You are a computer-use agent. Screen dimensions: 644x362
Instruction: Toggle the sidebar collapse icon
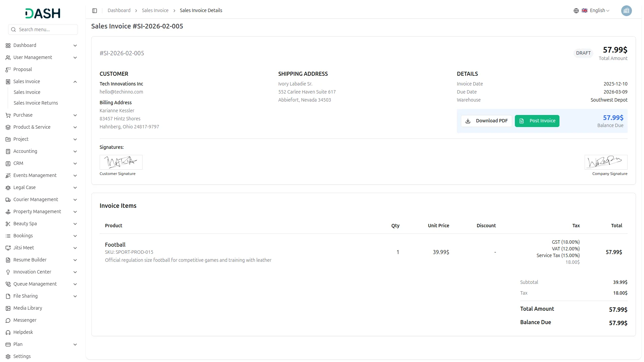(95, 11)
